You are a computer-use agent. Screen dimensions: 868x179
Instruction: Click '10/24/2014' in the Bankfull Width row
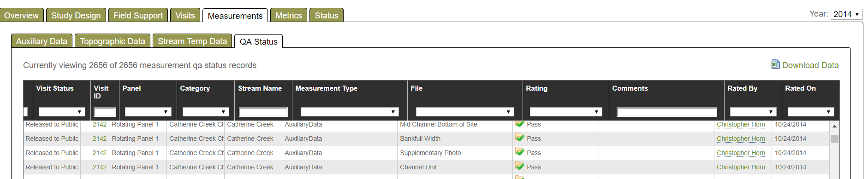[791, 139]
